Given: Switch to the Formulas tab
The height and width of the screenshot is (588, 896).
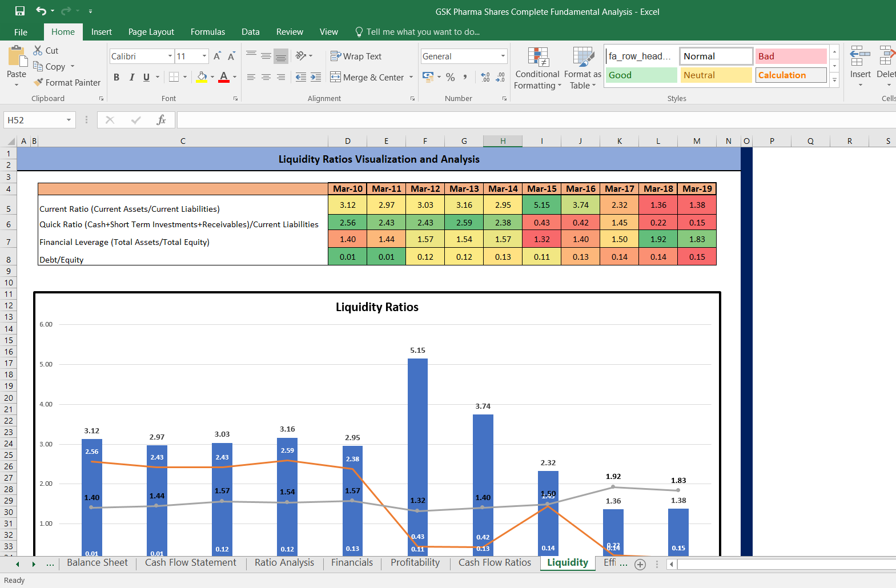Looking at the screenshot, I should coord(208,32).
